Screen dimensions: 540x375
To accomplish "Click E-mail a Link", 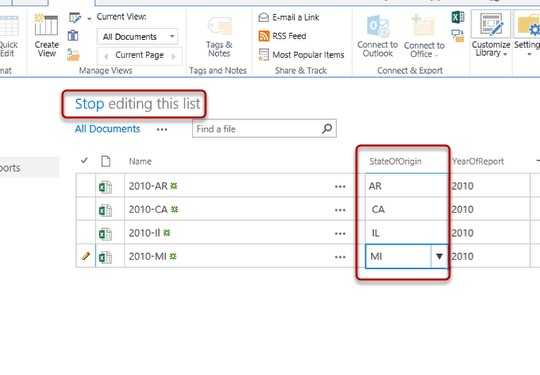I will [289, 17].
